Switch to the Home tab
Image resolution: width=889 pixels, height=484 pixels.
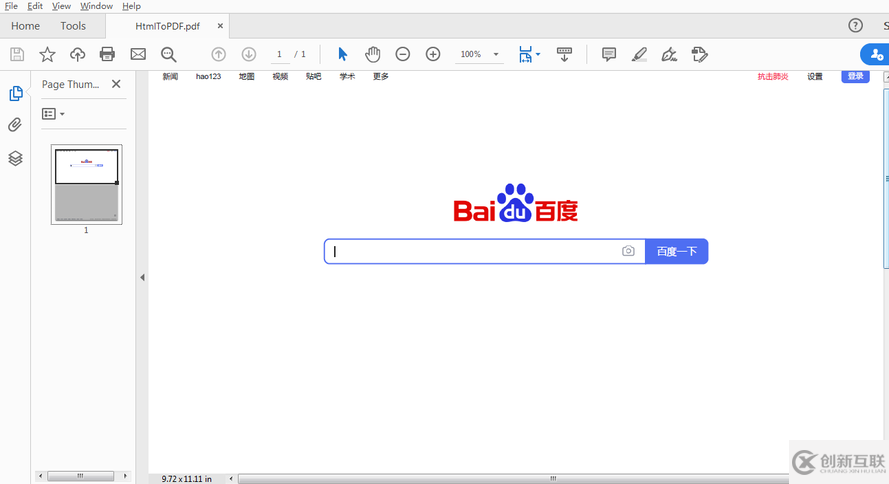pyautogui.click(x=26, y=26)
